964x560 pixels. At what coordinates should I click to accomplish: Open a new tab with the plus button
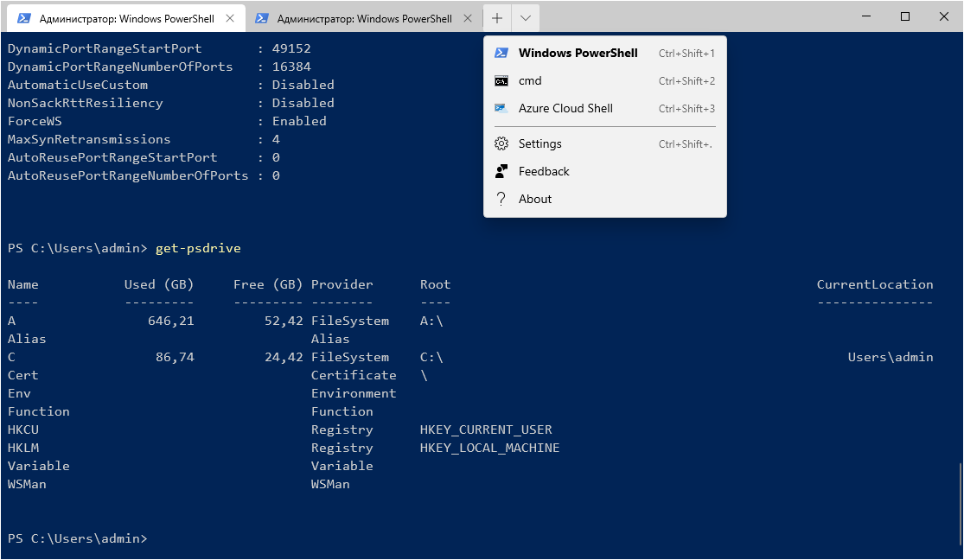tap(497, 18)
